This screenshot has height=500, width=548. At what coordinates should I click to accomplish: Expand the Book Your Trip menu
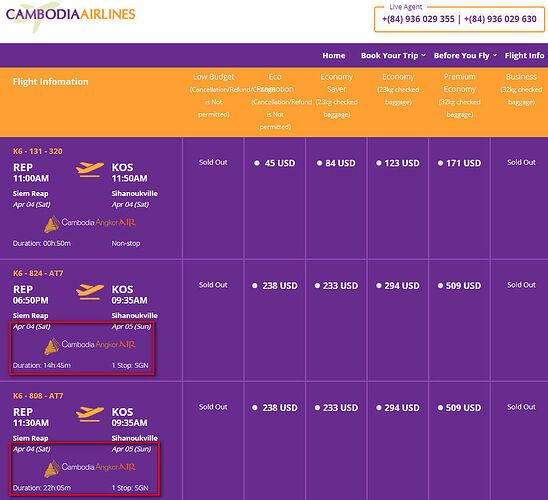pyautogui.click(x=393, y=56)
